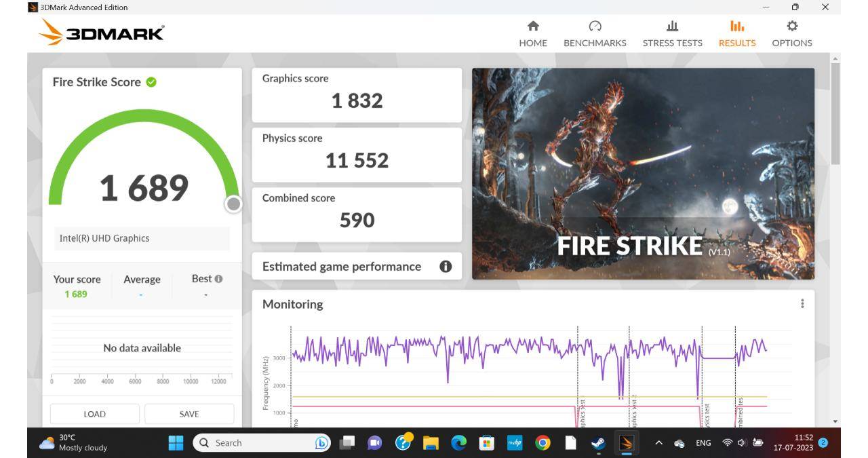This screenshot has height=458, width=868.
Task: Open Monitoring three-dot menu
Action: pyautogui.click(x=802, y=304)
